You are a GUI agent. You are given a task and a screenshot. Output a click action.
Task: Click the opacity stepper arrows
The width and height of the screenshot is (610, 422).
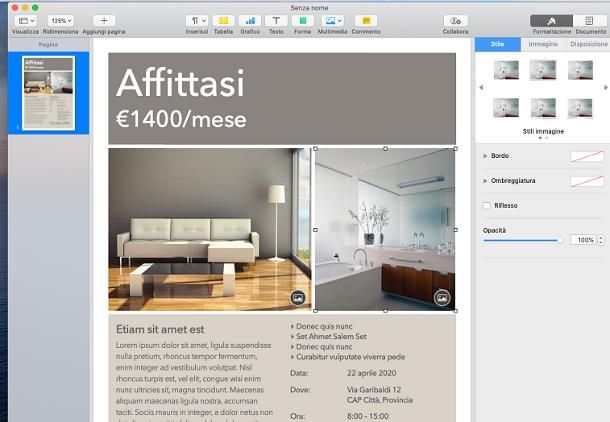(601, 240)
